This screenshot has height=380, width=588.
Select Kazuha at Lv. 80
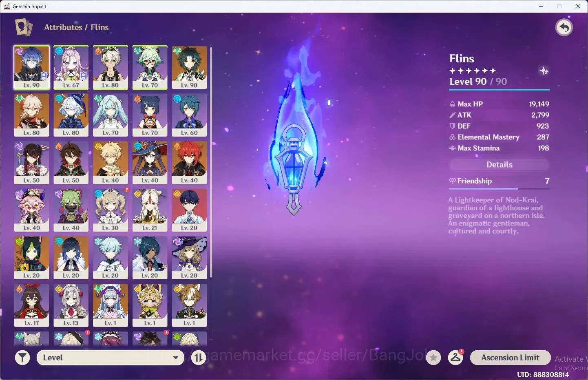31,115
